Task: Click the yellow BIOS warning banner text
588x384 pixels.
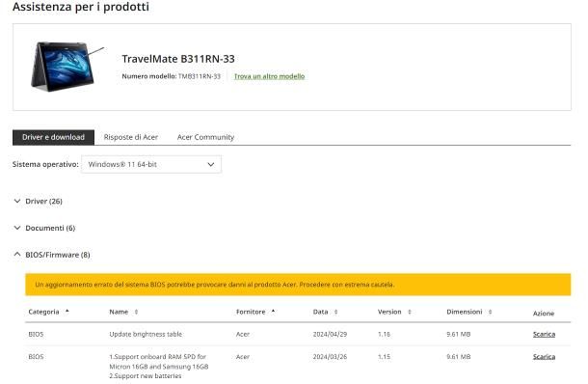Action: tap(215, 285)
